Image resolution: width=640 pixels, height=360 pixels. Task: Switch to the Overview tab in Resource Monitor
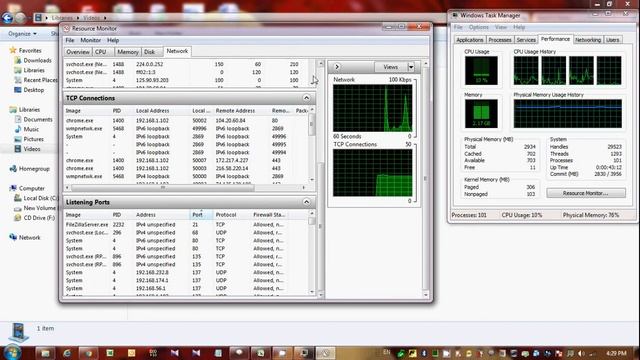coord(78,52)
